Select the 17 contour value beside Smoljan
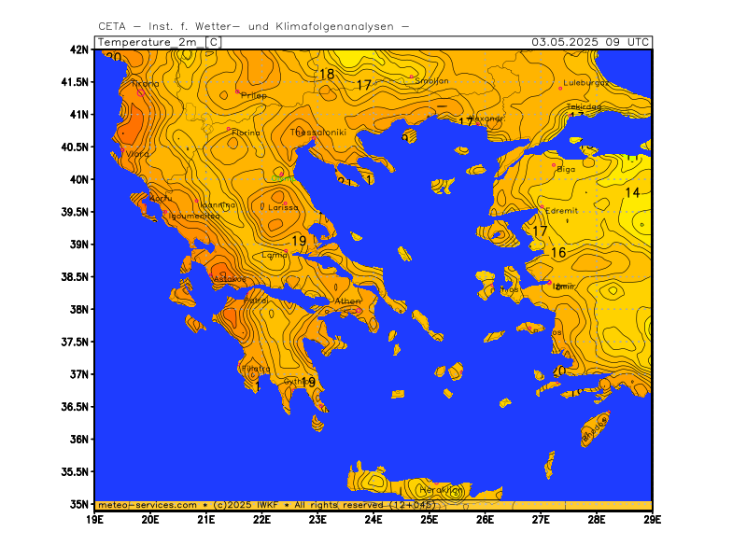This screenshot has height=560, width=747. (364, 85)
